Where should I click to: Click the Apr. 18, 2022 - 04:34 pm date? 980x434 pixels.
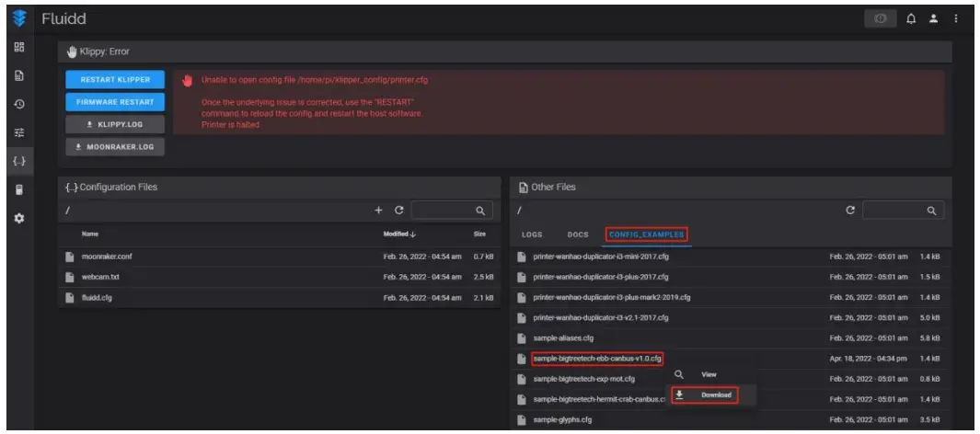tap(868, 359)
